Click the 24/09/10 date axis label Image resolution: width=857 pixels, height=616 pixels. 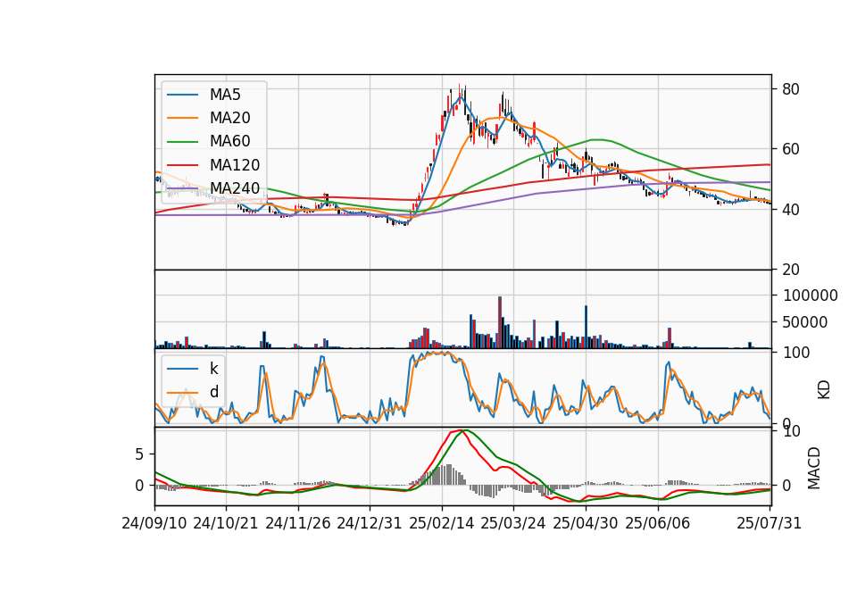tap(154, 524)
